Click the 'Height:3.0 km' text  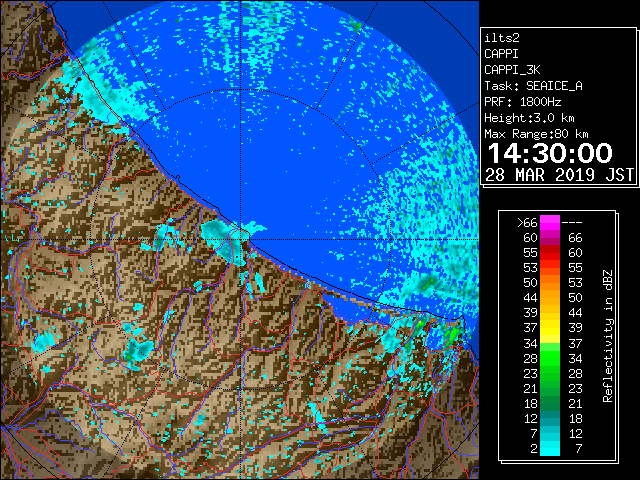tap(529, 118)
